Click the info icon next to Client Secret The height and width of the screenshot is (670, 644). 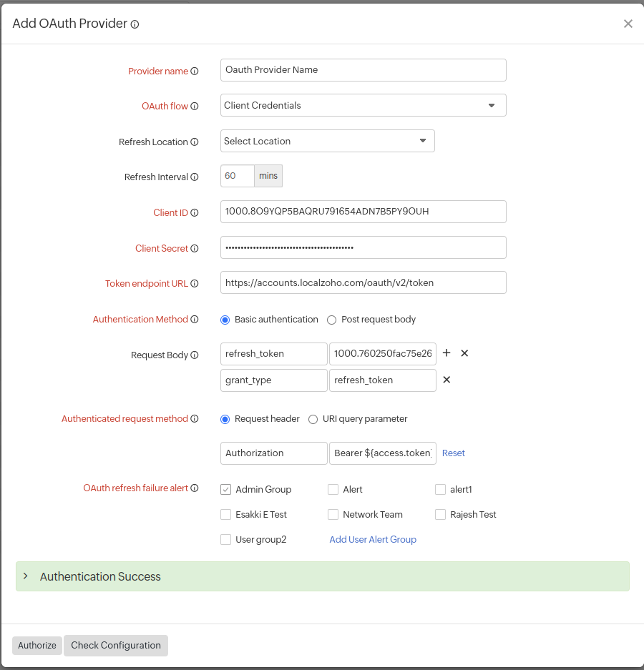pos(195,248)
